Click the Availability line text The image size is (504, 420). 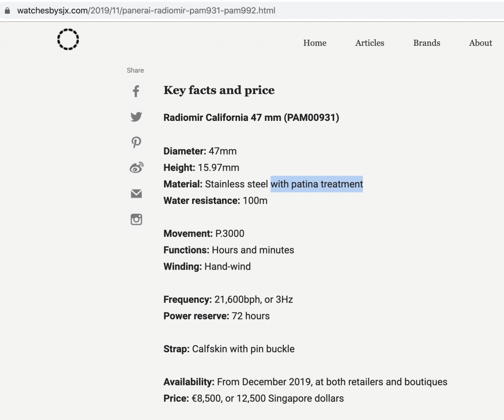pos(305,382)
